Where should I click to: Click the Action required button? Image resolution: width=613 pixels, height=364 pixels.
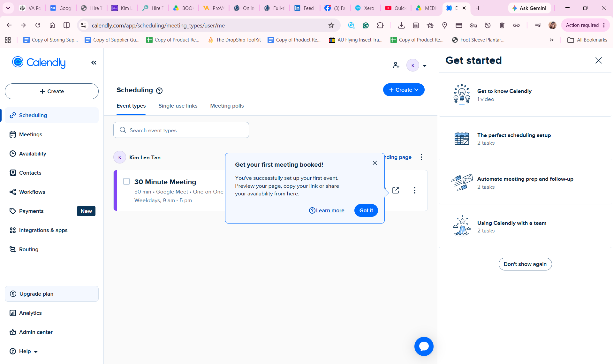pos(586,25)
